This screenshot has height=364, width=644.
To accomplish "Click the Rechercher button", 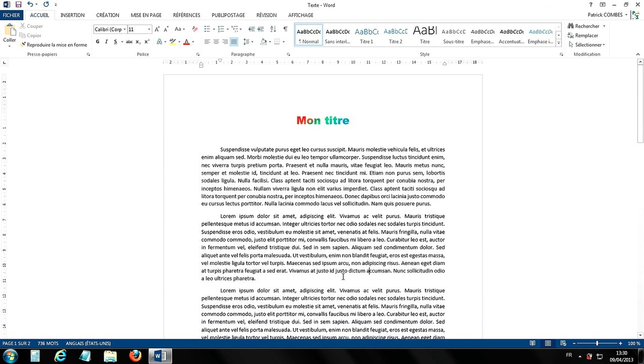I will point(583,26).
